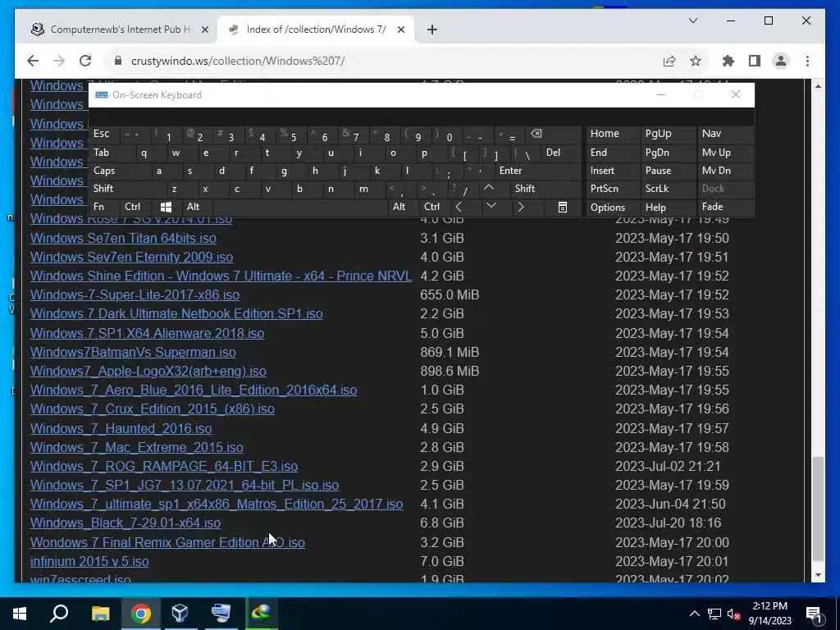Click the page vertical scrollbar thumb
840x630 pixels.
[818, 509]
